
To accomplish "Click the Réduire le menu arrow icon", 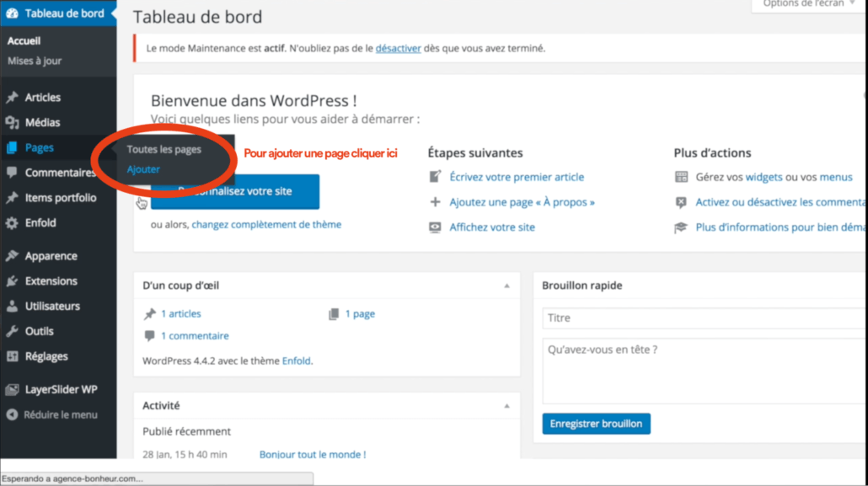I will (12, 414).
